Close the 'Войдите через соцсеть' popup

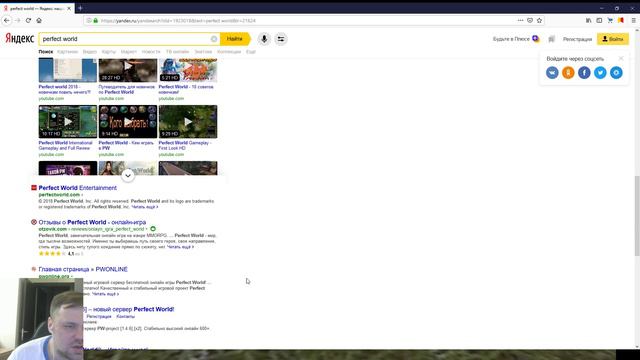pos(621,58)
